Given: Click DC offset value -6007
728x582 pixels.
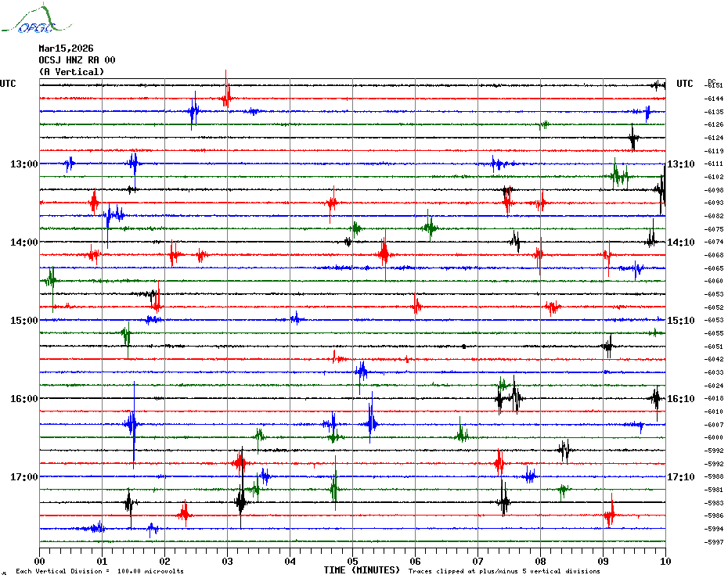Looking at the screenshot, I should pyautogui.click(x=714, y=425).
